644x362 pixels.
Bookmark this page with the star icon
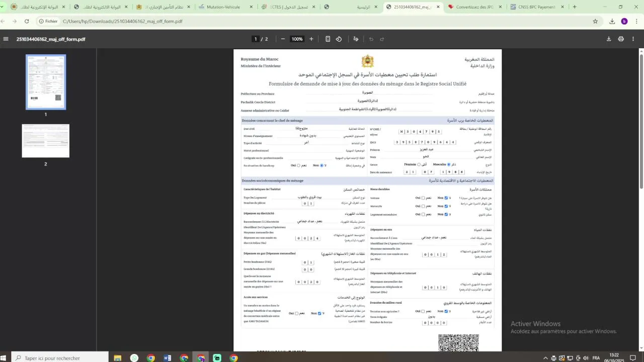(x=595, y=22)
